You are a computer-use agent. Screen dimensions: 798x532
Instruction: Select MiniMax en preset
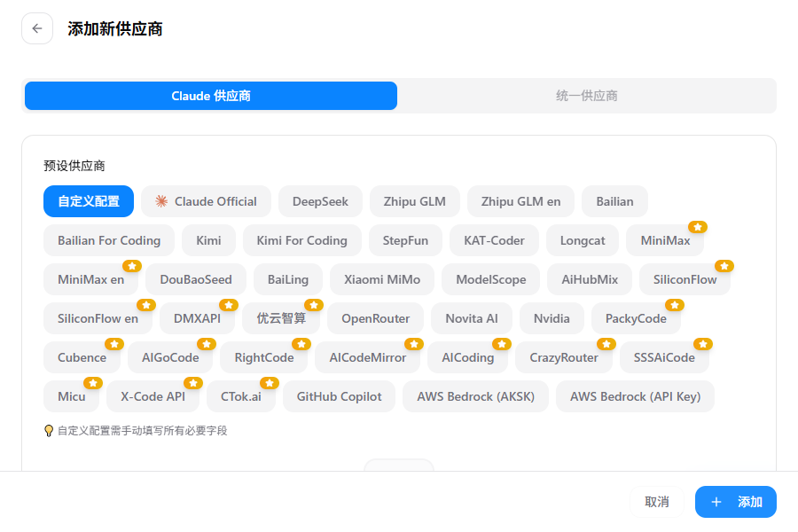90,279
